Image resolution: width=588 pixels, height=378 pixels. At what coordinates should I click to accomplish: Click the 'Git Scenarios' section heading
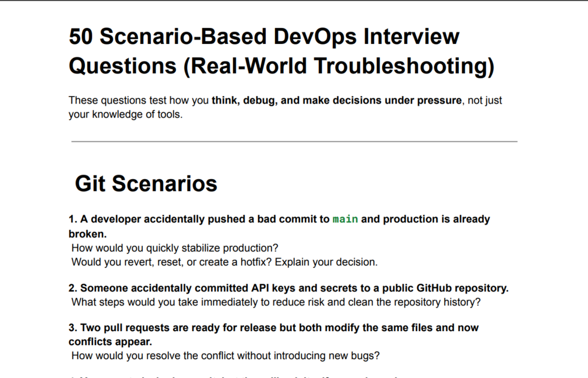click(x=146, y=184)
